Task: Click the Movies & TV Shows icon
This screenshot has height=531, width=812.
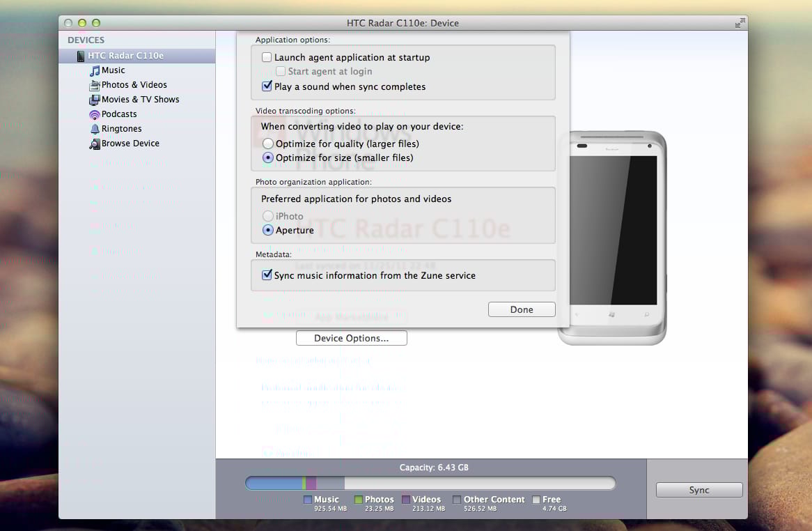Action: pos(94,100)
